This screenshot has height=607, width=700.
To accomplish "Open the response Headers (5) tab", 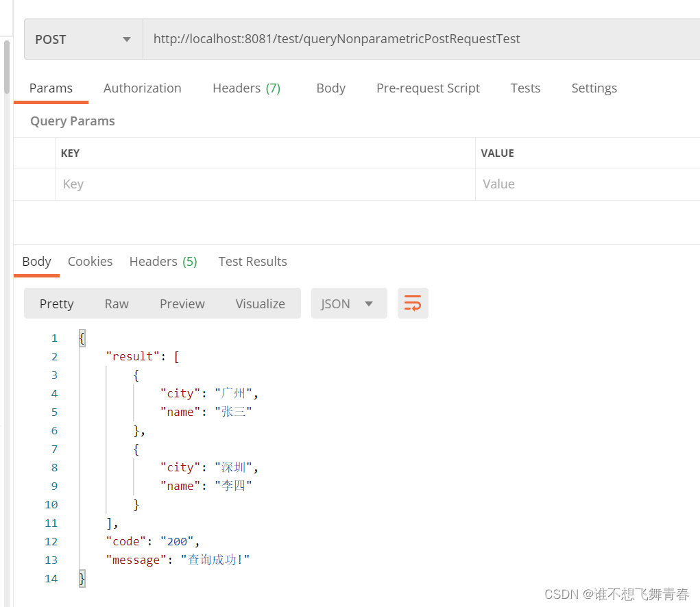I will [163, 261].
